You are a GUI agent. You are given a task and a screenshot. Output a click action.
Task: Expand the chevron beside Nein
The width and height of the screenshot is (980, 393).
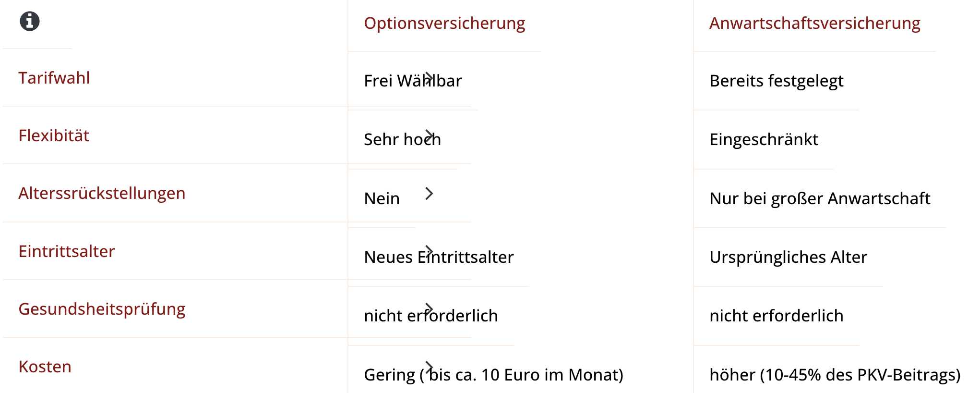click(430, 194)
